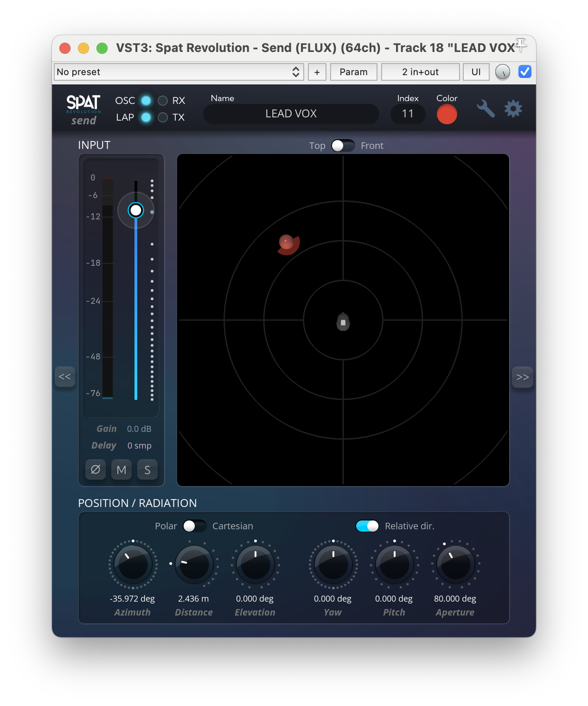Click the LEAD VOX name field
The image size is (588, 706).
291,114
